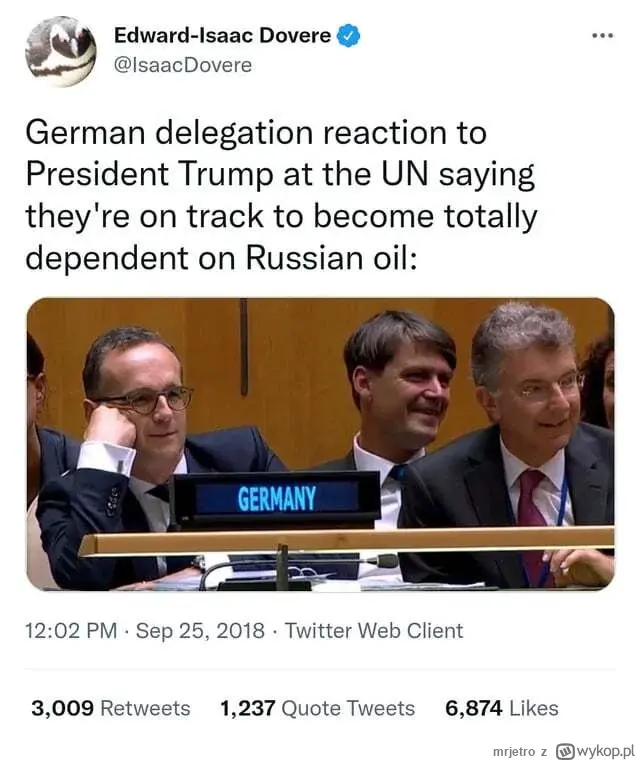Open the Edward-Isaac Dovere display name link
640x761 pixels.
[222, 36]
